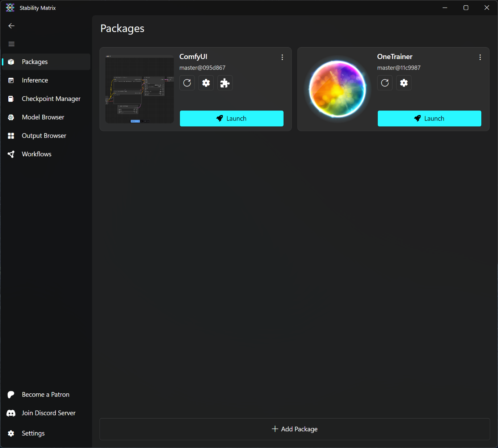The image size is (498, 448).
Task: Open ComfyUI extensions puzzle icon
Action: 225,83
